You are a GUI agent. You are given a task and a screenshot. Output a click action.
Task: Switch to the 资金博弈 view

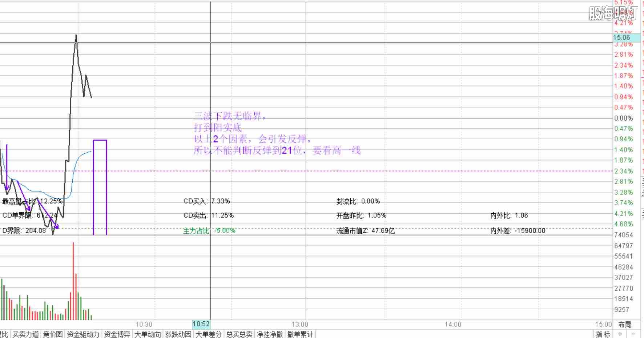point(117,334)
